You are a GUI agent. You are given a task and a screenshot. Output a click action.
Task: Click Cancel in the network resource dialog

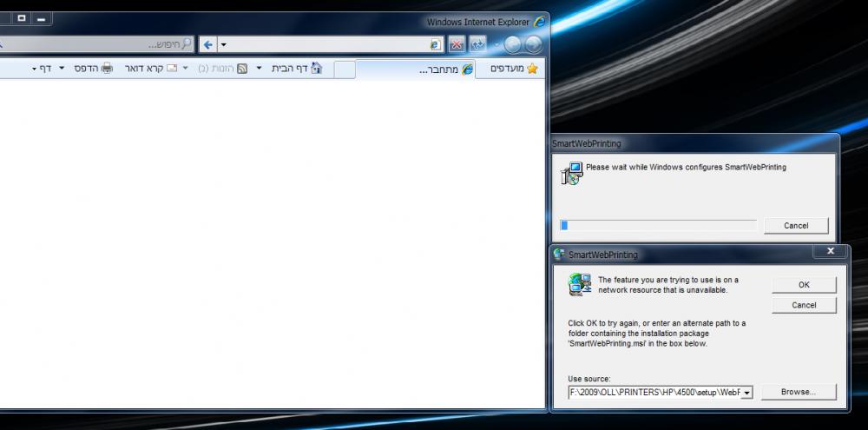(x=804, y=305)
